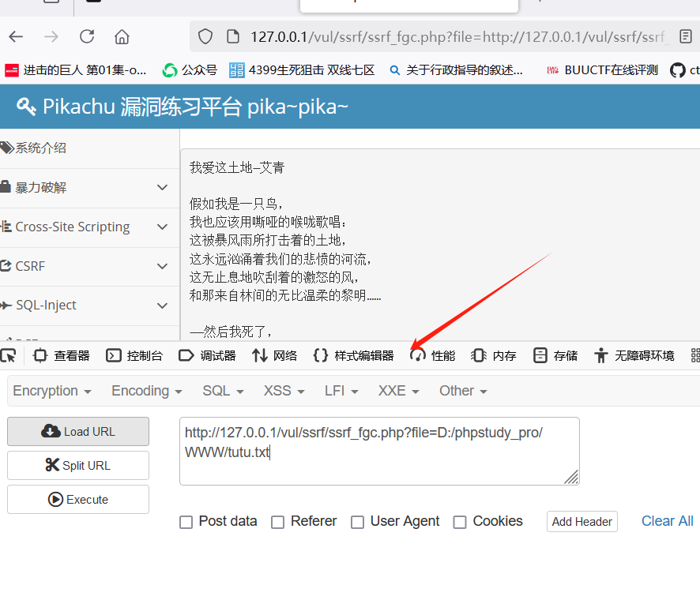Expand the CSRF sidebar section
Viewport: 700px width, 600px height.
coord(89,266)
